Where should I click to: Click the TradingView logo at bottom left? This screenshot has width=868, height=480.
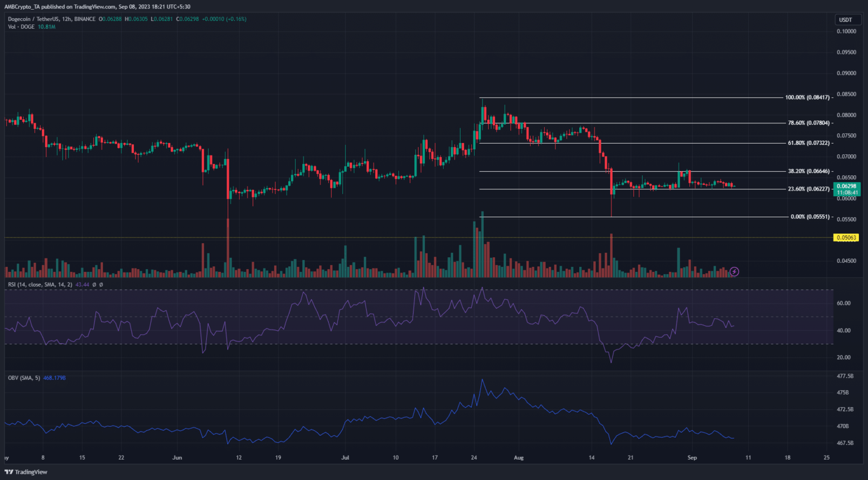click(27, 472)
